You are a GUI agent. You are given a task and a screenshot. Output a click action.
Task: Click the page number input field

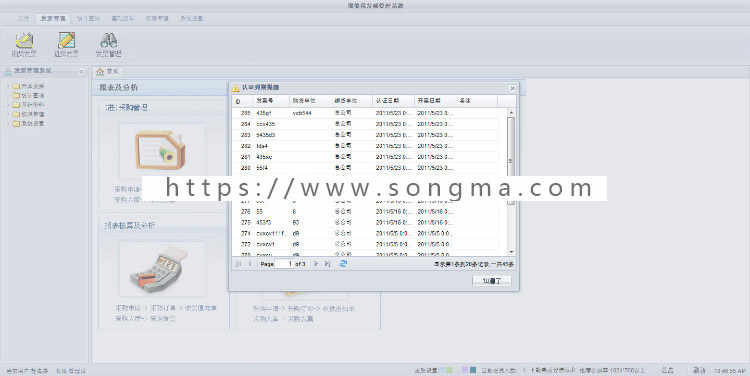coord(285,264)
